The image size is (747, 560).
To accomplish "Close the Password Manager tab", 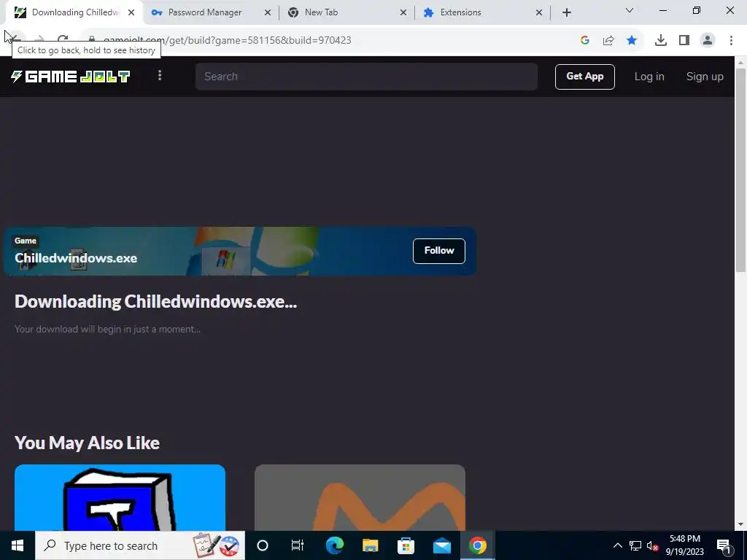I will coord(268,13).
